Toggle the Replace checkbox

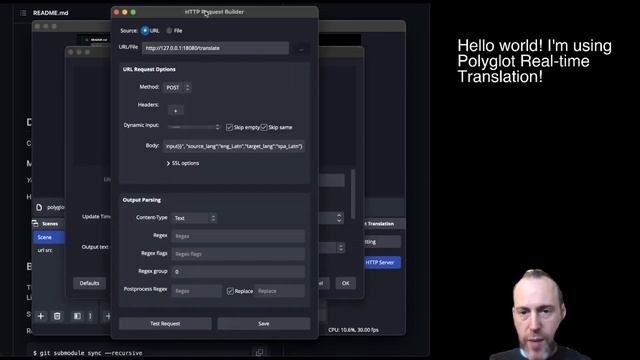(230, 291)
